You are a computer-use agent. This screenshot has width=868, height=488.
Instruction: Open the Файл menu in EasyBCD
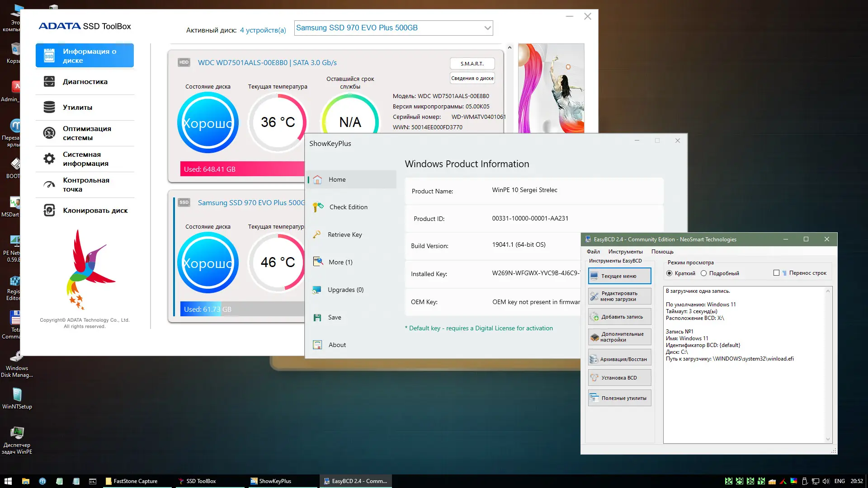593,252
